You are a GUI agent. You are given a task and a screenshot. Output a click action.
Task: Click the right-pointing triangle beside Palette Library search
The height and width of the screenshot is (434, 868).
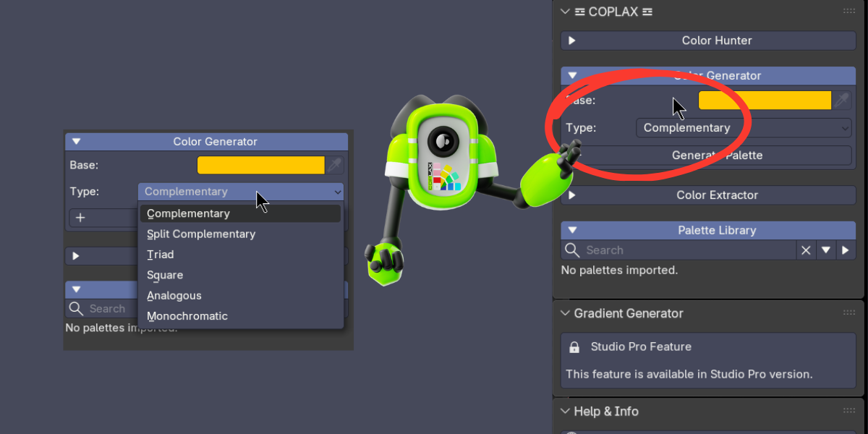845,250
